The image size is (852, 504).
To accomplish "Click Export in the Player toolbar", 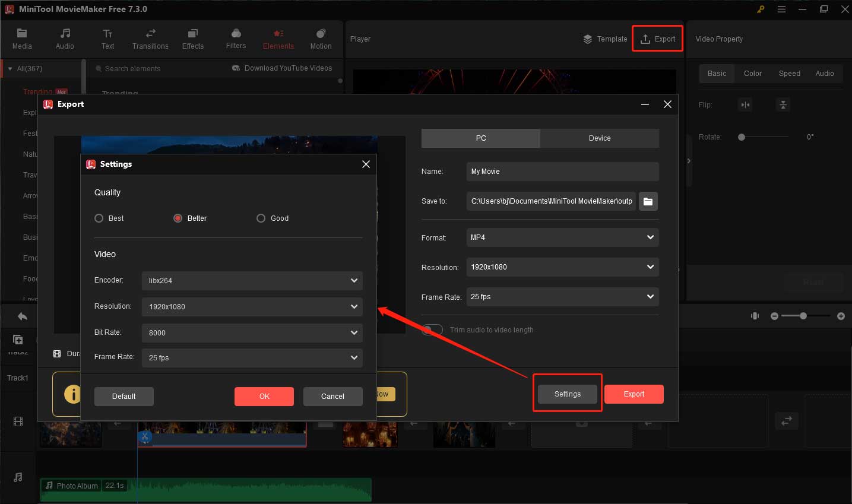I will pyautogui.click(x=657, y=39).
